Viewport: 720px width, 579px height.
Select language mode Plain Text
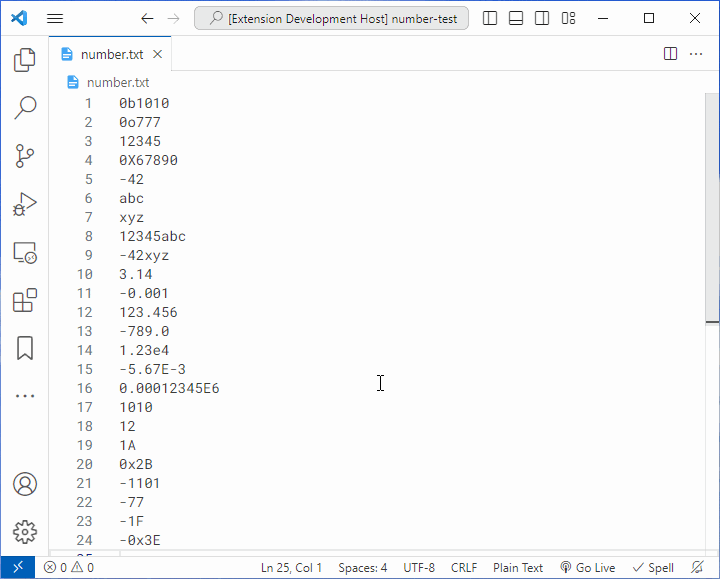coord(518,568)
